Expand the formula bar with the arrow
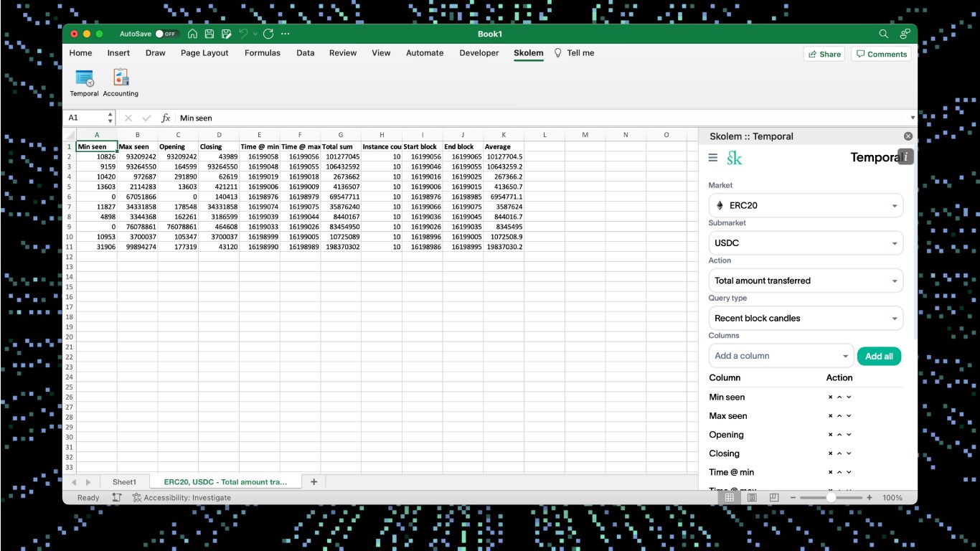Image resolution: width=980 pixels, height=551 pixels. [x=913, y=118]
